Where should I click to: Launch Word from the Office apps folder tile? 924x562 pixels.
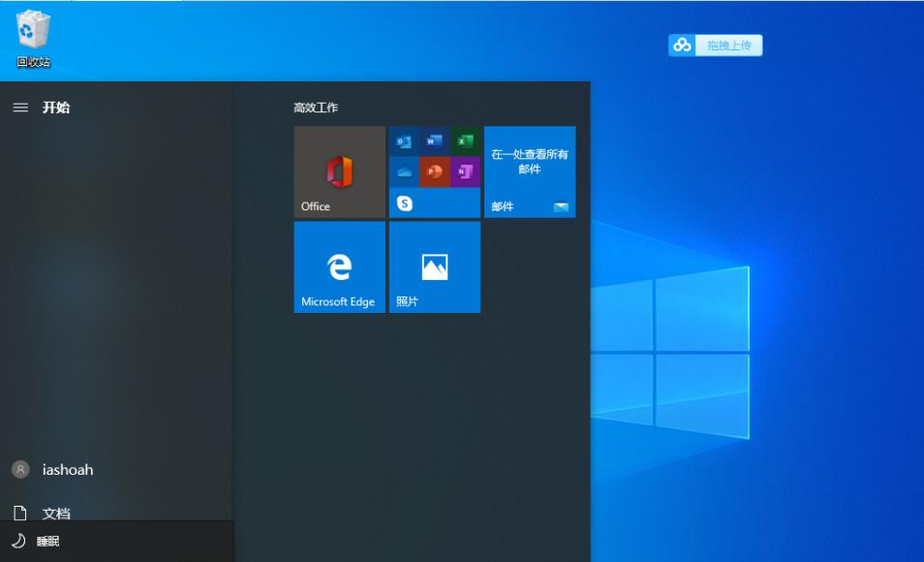pos(434,140)
